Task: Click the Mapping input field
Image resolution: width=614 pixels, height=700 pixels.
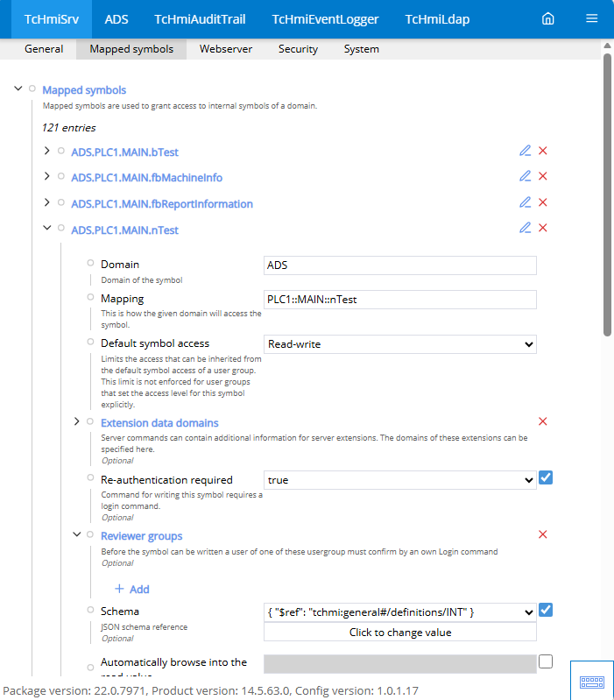Action: click(399, 300)
